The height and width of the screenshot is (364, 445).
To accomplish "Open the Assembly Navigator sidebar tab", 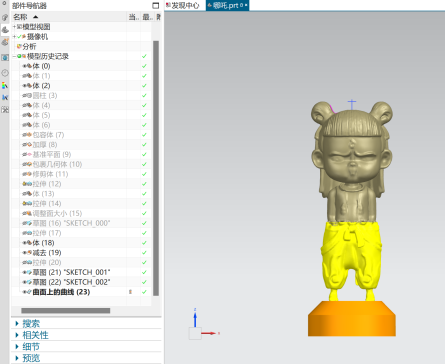I will click(x=5, y=18).
